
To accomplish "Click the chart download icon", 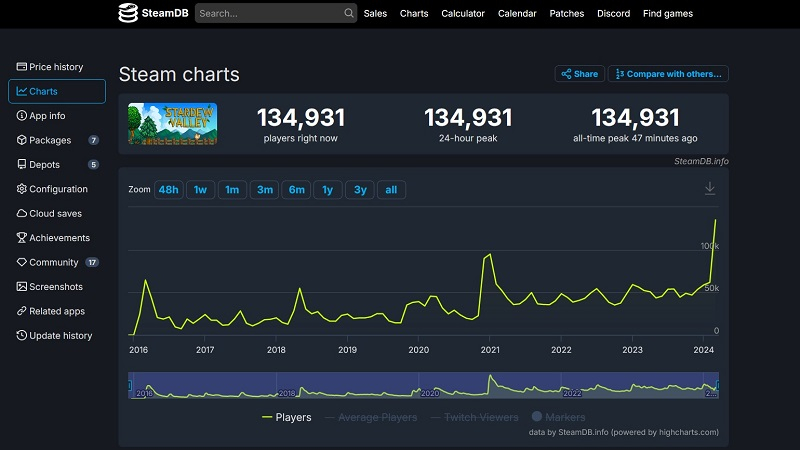I will click(x=710, y=188).
